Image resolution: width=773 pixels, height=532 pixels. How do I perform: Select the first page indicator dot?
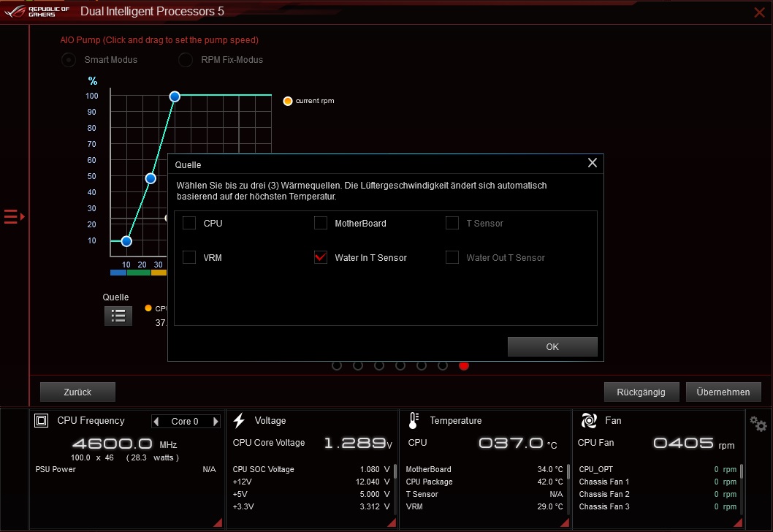click(x=337, y=365)
